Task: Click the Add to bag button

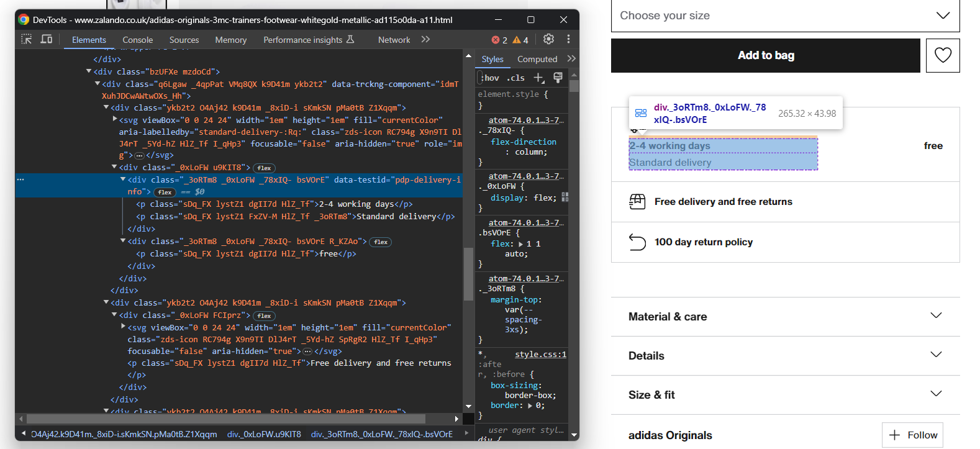Action: (765, 55)
